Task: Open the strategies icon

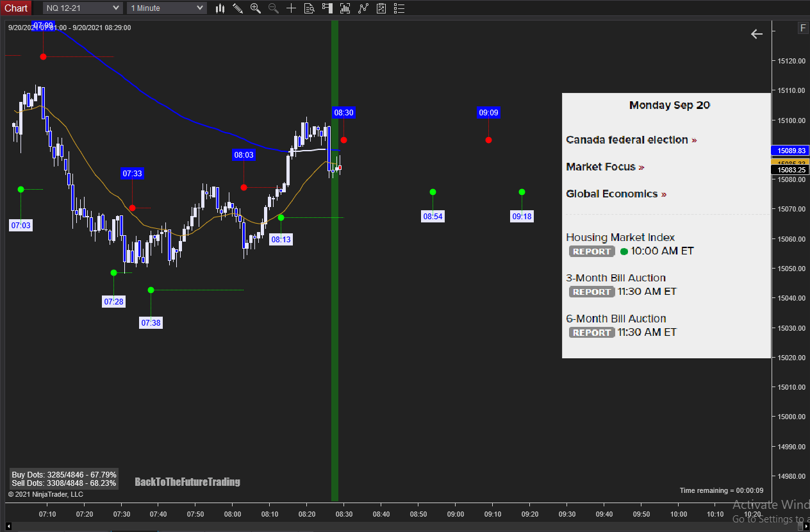Action: pyautogui.click(x=381, y=8)
